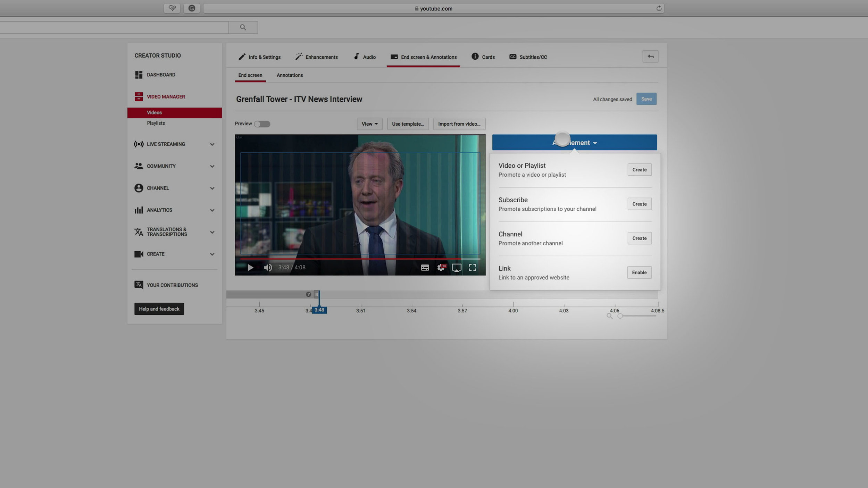The width and height of the screenshot is (868, 488).
Task: Create a Subscribe element
Action: pos(639,204)
